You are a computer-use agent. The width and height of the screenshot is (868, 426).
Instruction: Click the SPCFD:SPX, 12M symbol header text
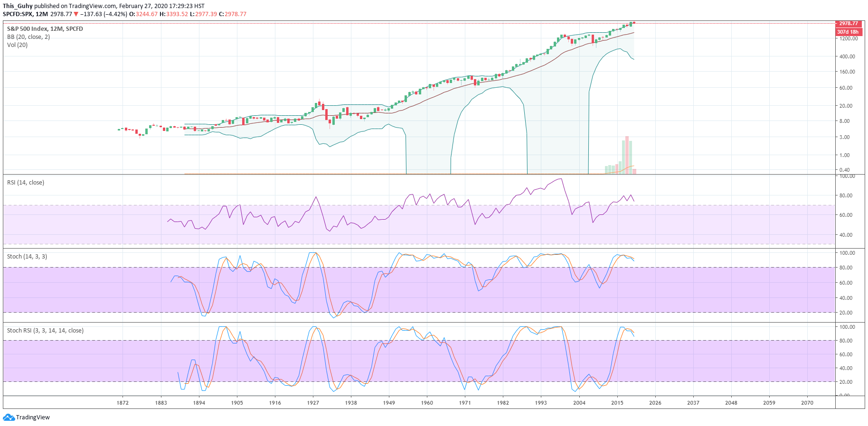click(26, 14)
